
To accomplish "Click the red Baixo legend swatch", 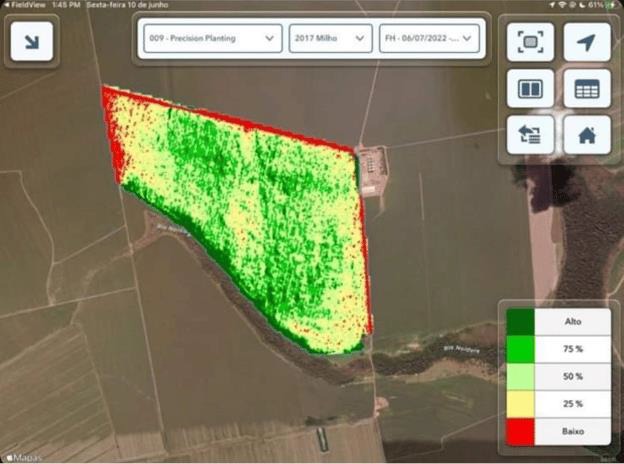I will click(x=520, y=432).
